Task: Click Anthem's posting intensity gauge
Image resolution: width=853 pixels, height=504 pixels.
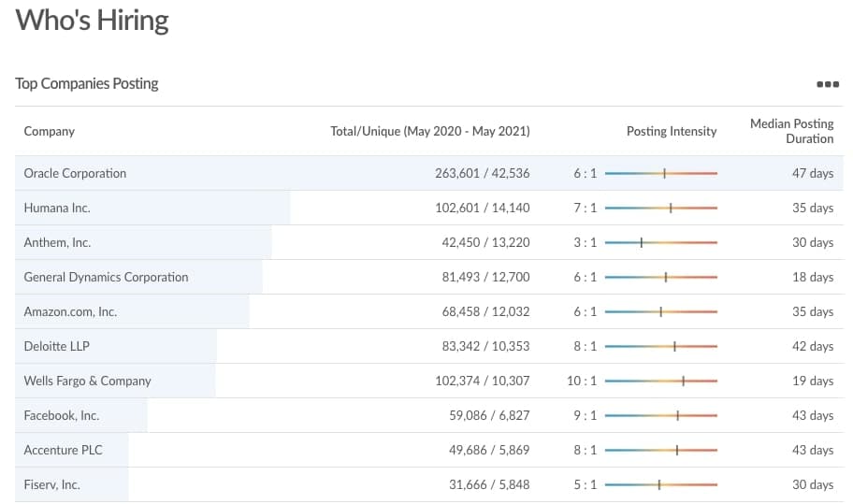Action: [661, 242]
